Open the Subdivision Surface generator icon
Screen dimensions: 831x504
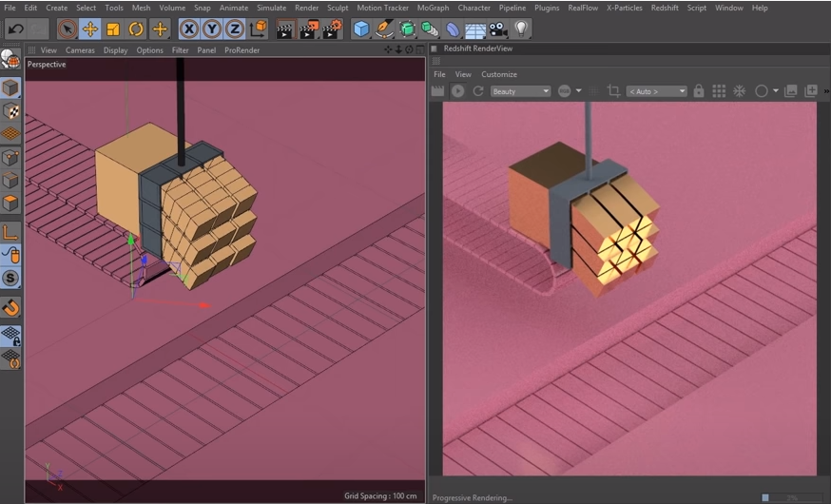pos(407,29)
